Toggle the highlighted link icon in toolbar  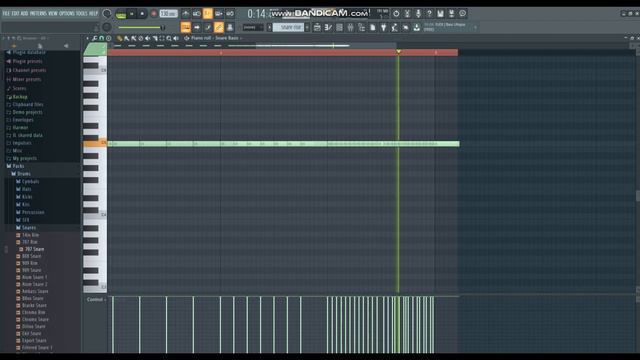pyautogui.click(x=219, y=27)
